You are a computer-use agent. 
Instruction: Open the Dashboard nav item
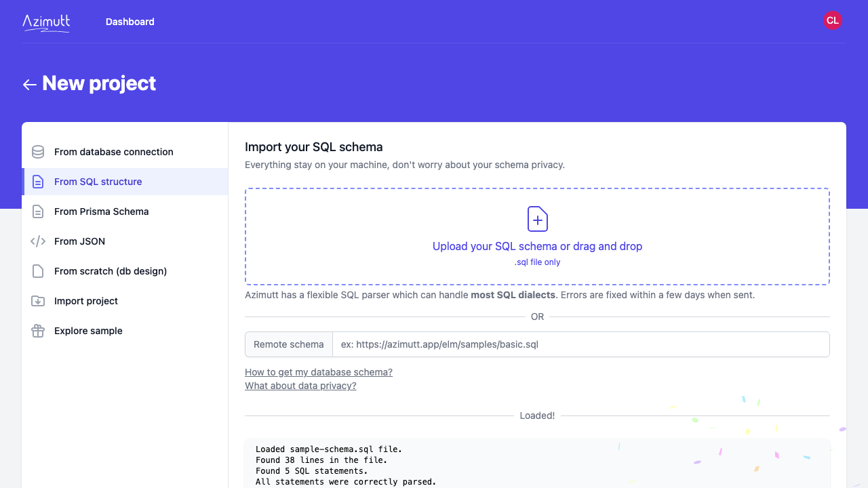click(x=130, y=22)
